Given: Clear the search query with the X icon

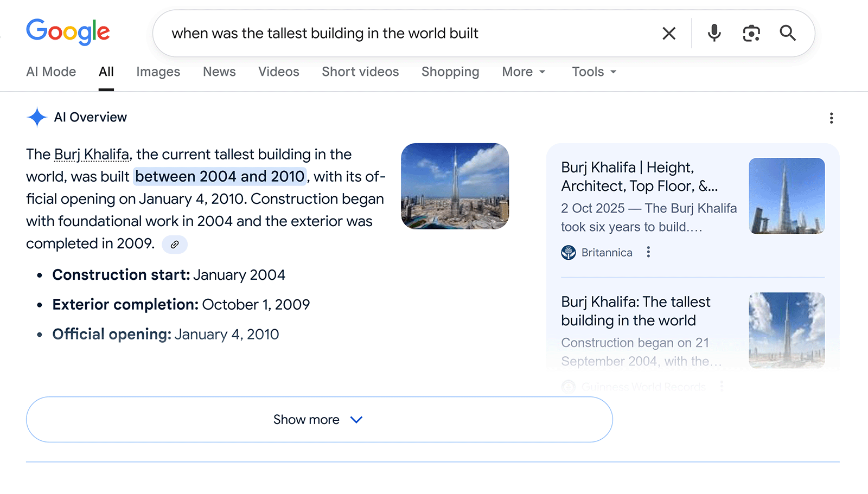Looking at the screenshot, I should click(x=669, y=33).
